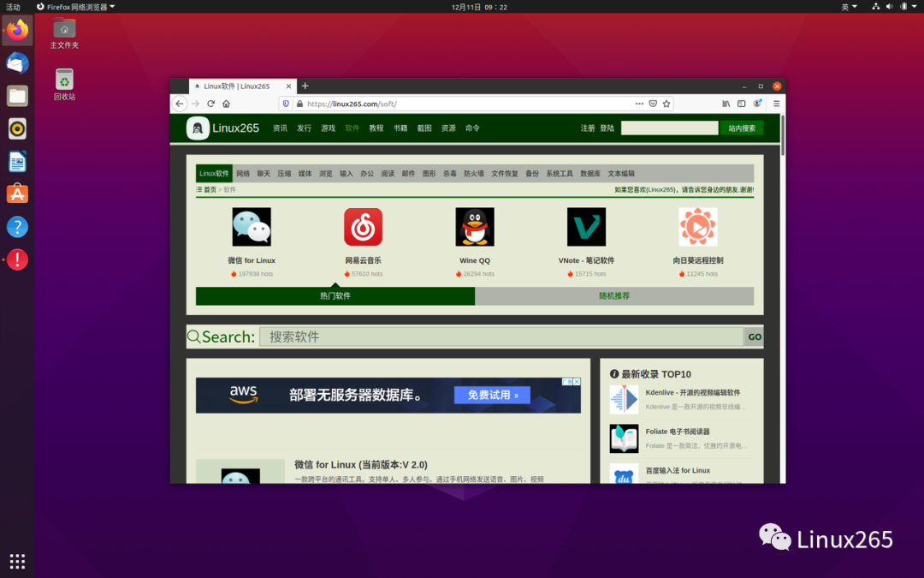The height and width of the screenshot is (578, 924).
Task: Click the Firefox forward arrow
Action: coord(196,104)
